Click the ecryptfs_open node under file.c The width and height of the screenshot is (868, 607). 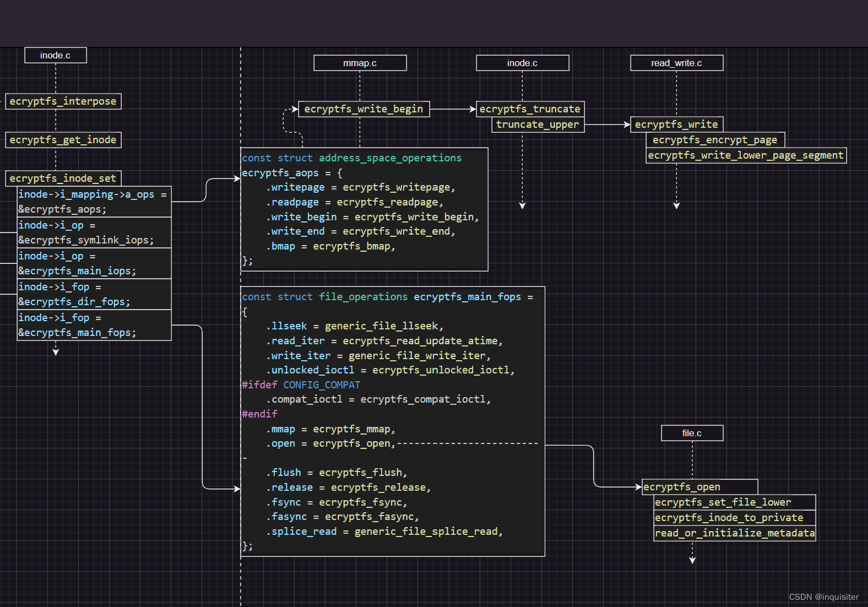700,487
